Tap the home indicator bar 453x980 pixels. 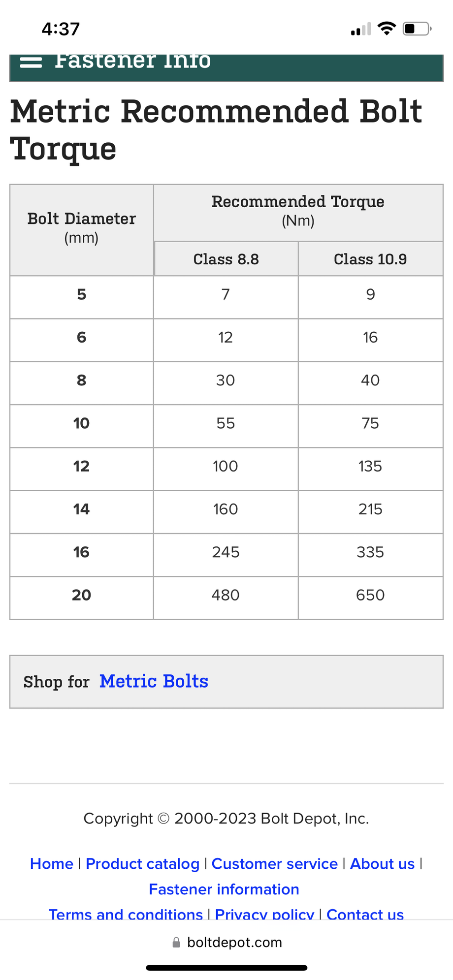click(226, 968)
